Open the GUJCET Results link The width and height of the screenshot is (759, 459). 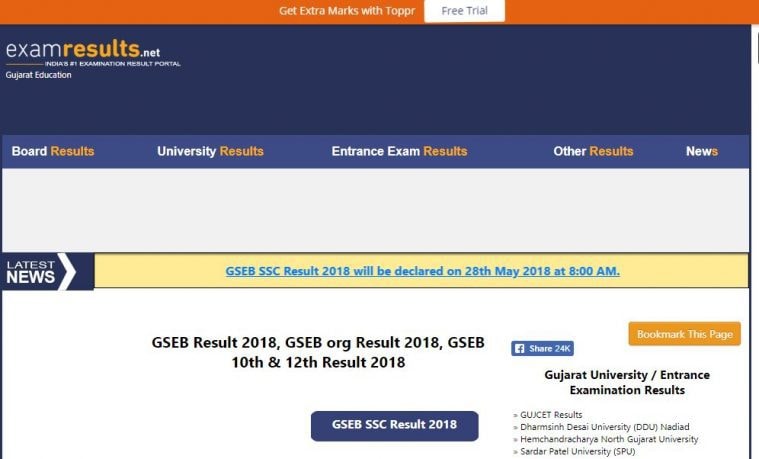click(551, 415)
